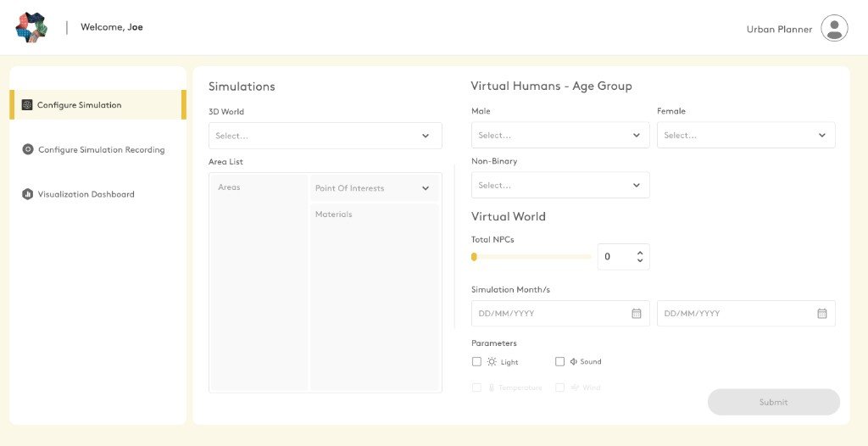Click the Configure Simulation Recording icon
Viewport: 868px width, 446px height.
pos(28,149)
